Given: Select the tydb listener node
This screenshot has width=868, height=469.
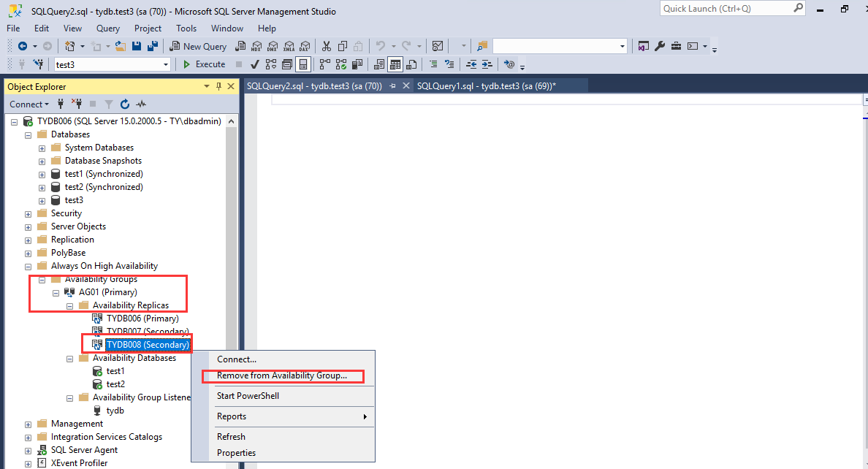Looking at the screenshot, I should pyautogui.click(x=115, y=411).
